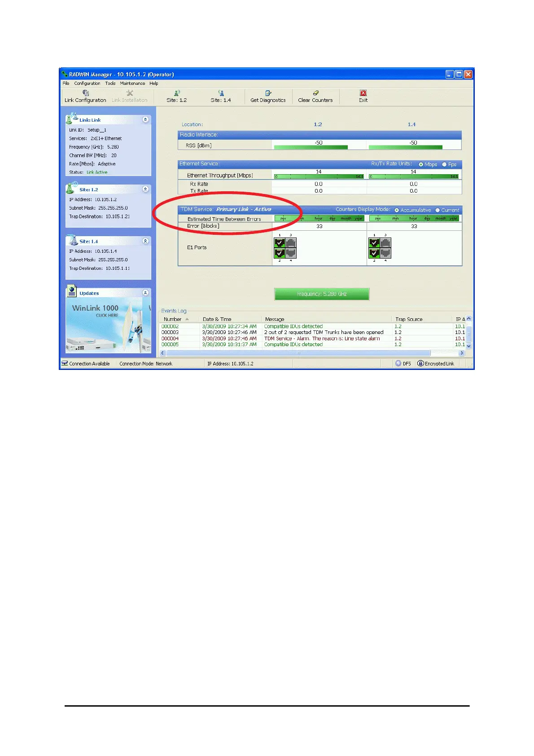
Task: Collapse the Site: 1.4 info panel
Action: [145, 241]
